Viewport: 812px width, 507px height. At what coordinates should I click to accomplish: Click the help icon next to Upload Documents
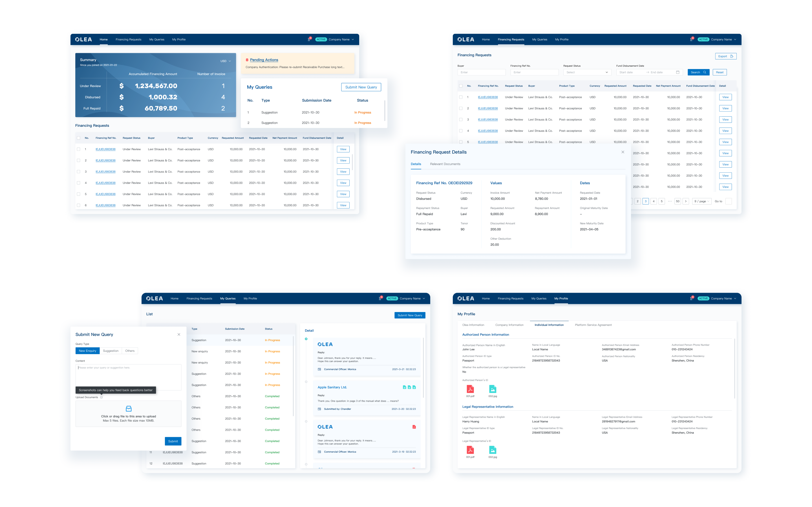click(x=101, y=397)
